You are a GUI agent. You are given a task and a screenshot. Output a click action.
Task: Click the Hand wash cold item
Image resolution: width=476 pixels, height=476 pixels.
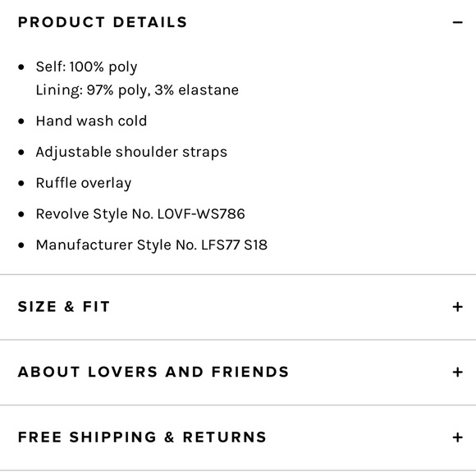click(91, 121)
